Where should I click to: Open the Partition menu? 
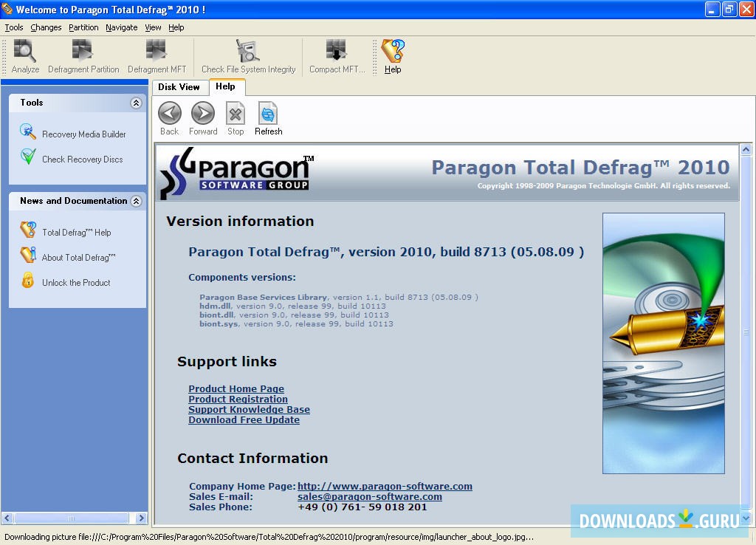click(83, 27)
